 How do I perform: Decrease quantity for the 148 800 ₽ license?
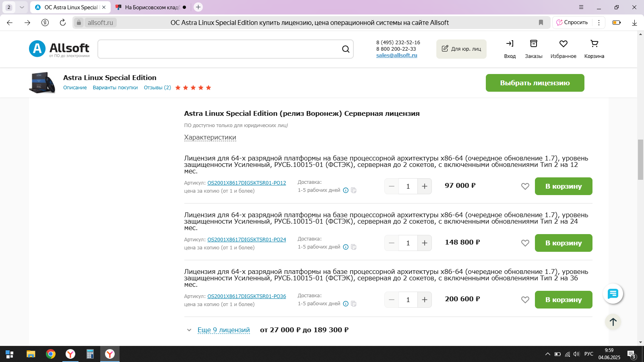(x=392, y=243)
